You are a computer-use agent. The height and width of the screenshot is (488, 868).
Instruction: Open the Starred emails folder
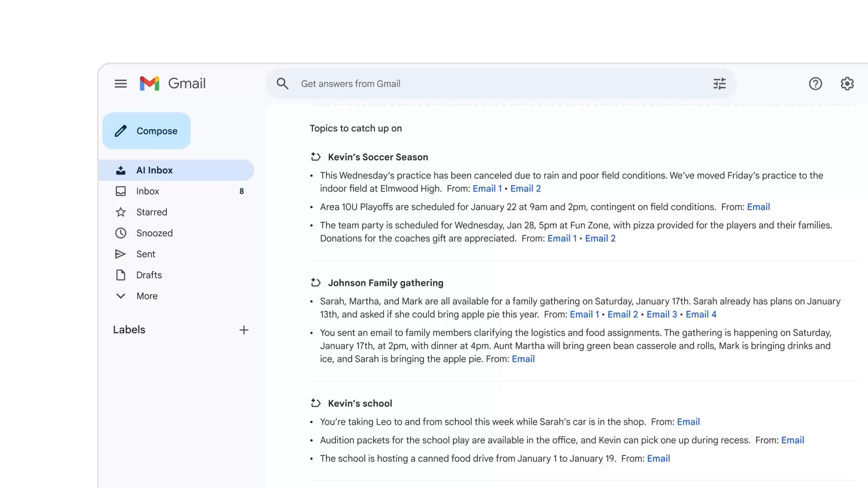[151, 212]
